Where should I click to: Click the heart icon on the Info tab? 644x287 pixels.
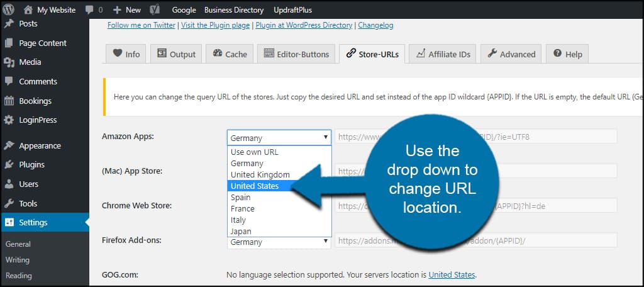[x=118, y=53]
